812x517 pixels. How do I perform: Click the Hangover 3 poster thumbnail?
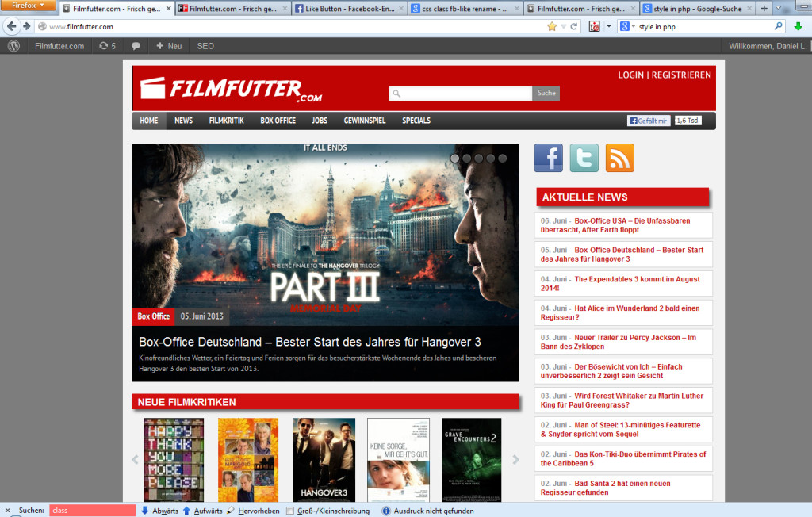pyautogui.click(x=324, y=460)
